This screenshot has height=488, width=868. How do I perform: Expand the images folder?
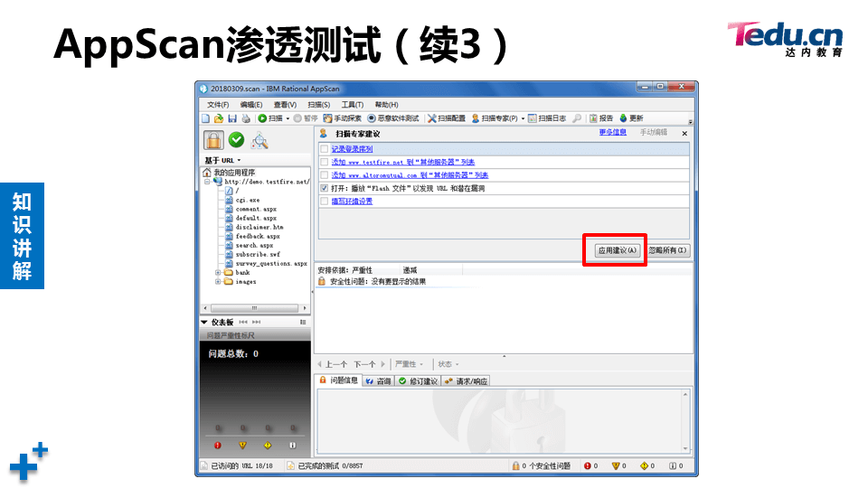[218, 282]
